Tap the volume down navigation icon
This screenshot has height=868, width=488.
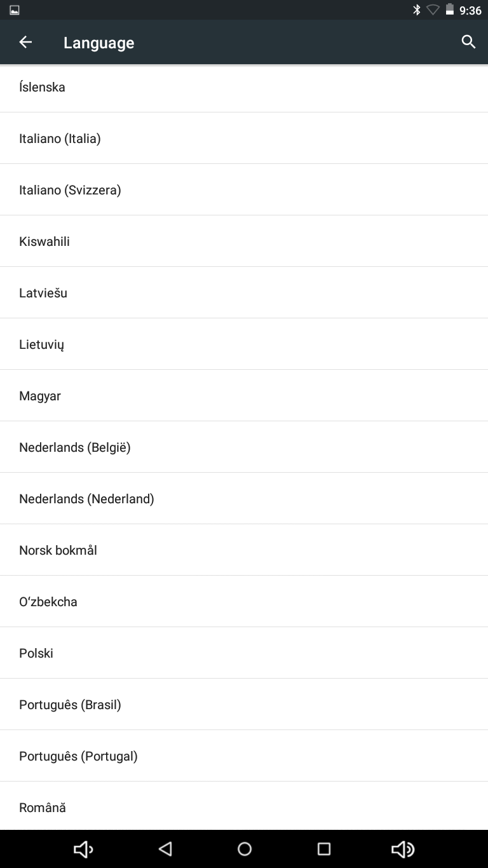pos(83,849)
